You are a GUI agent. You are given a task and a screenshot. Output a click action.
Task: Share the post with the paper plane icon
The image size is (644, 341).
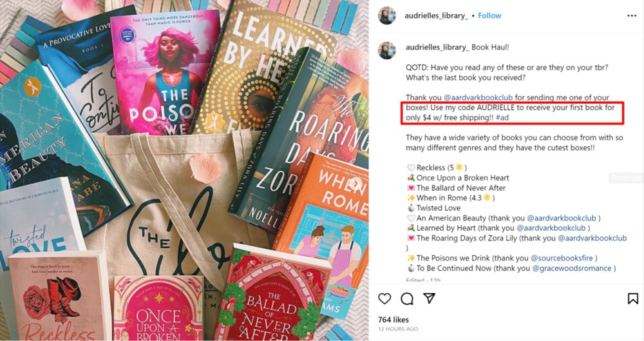coord(429,298)
